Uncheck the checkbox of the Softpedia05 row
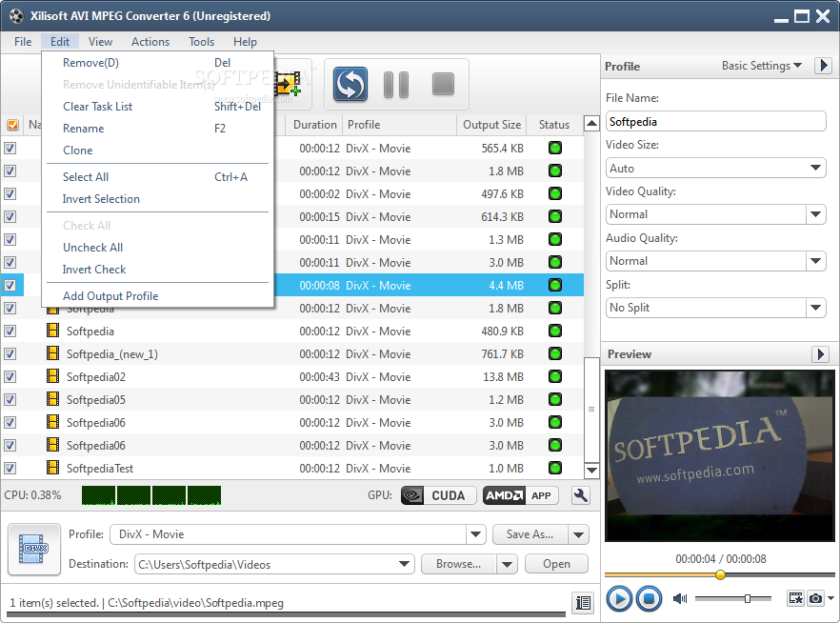 point(10,400)
